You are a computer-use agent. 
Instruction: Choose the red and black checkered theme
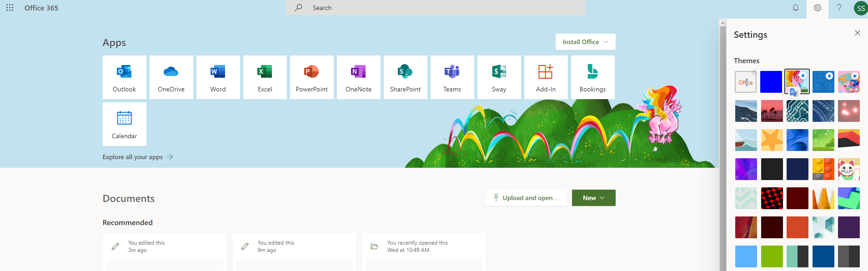(x=772, y=198)
